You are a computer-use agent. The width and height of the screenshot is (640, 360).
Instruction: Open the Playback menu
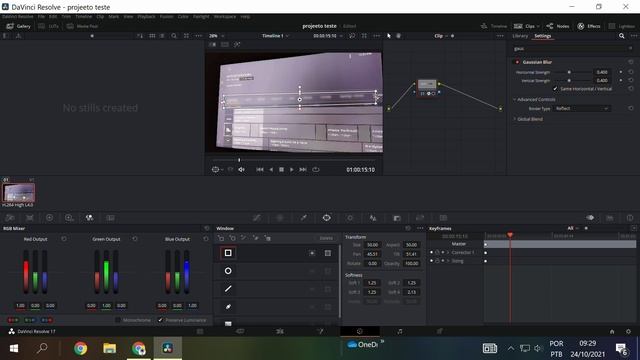point(146,17)
